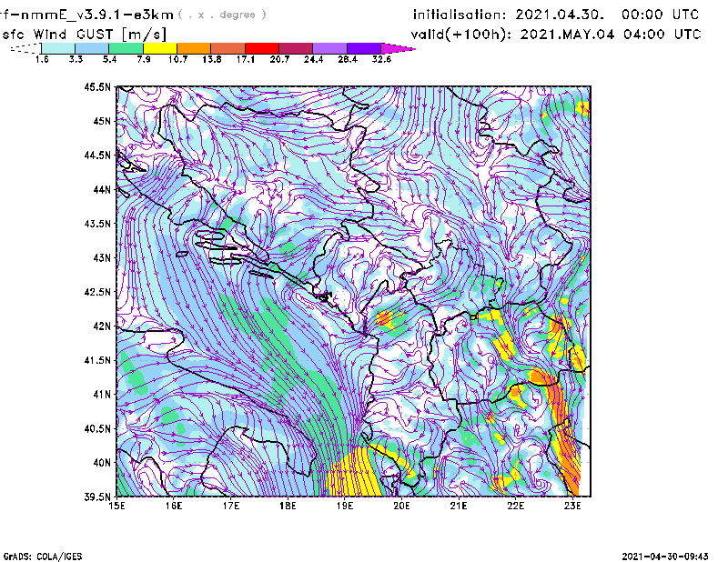Viewport: 728px width, 562px height.
Task: Click the 23E longitude label
Action: (572, 506)
